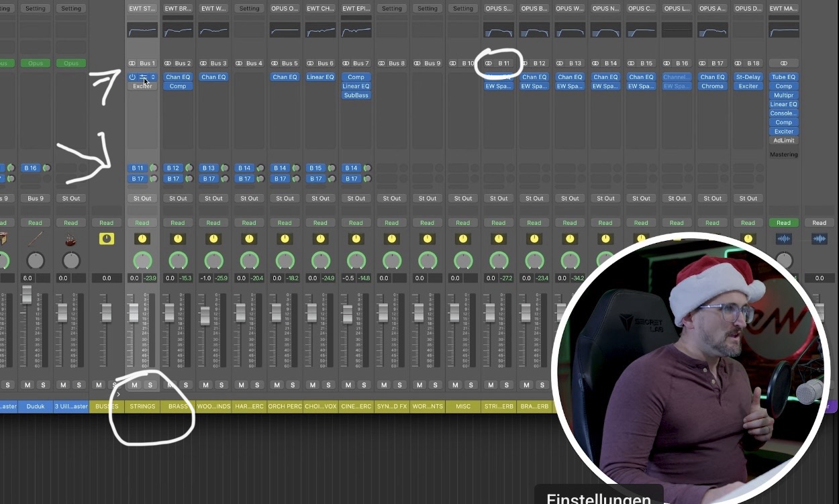The width and height of the screenshot is (839, 504).
Task: Bypass the first plugin on STRINGS with power button
Action: [x=132, y=77]
